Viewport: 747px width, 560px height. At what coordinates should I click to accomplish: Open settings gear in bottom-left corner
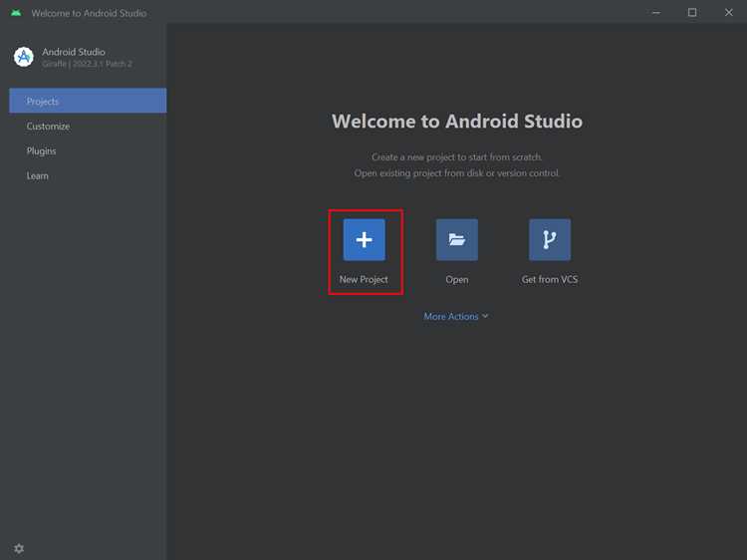click(x=19, y=549)
